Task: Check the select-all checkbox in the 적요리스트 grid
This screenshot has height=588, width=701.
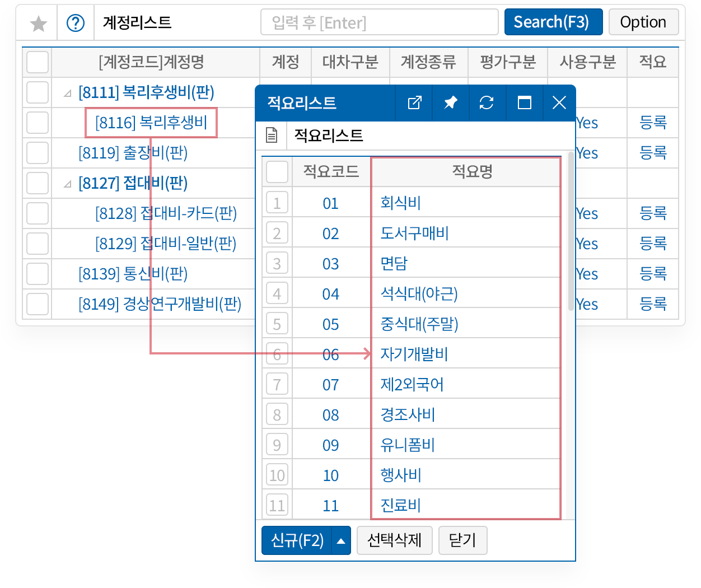Action: (277, 172)
